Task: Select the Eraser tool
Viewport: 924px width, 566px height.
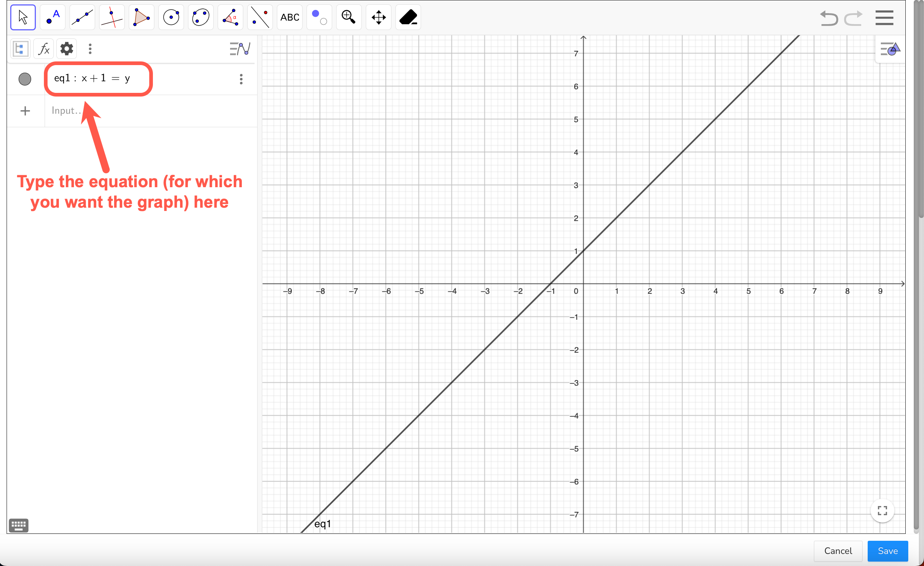Action: (x=408, y=17)
